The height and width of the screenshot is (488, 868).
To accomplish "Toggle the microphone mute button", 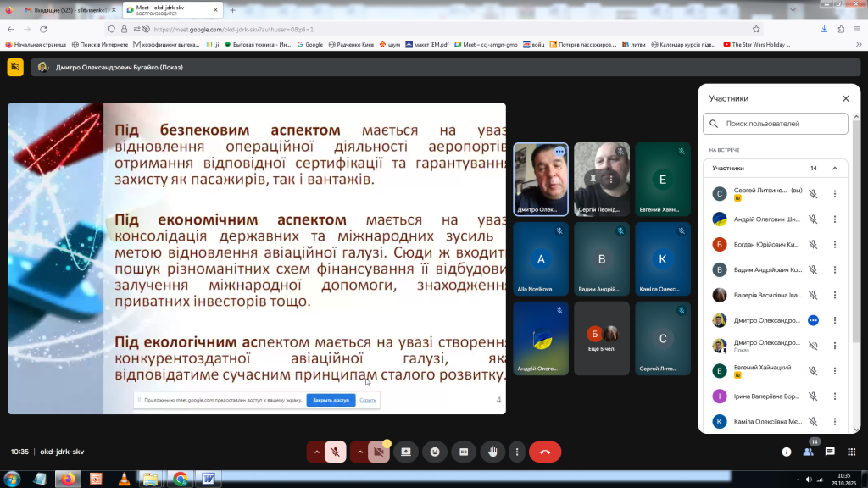I will click(336, 452).
